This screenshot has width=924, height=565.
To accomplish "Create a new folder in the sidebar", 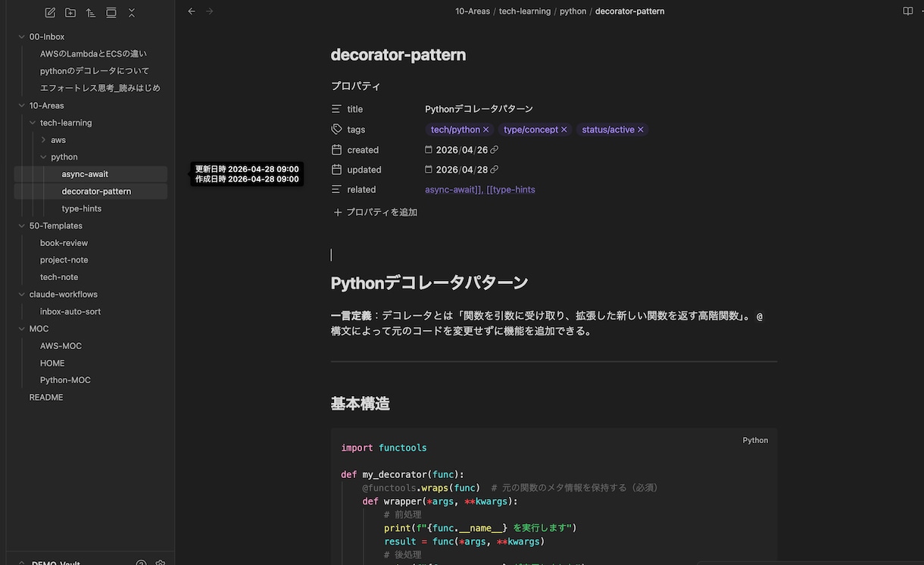I will [x=70, y=12].
